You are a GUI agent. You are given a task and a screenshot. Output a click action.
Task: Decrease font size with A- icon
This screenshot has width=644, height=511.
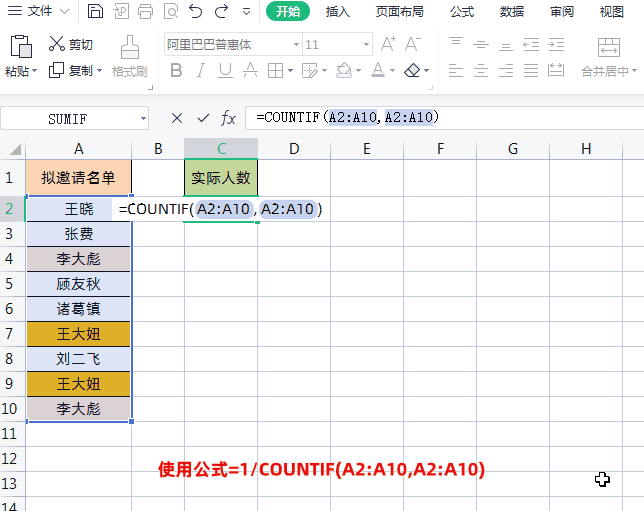coord(413,44)
